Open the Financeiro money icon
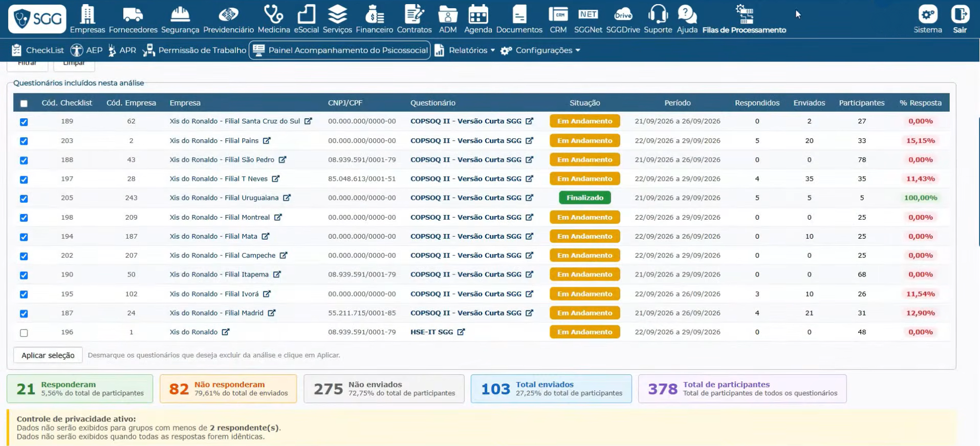Viewport: 980px width, 446px height. pyautogui.click(x=375, y=15)
